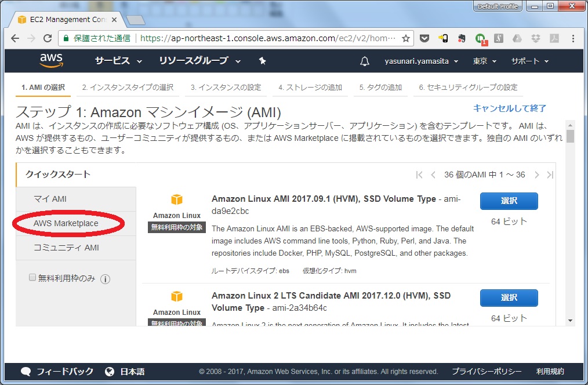Click the Amazon Linux 2017.09.1 cube icon
The width and height of the screenshot is (588, 385).
(x=177, y=199)
